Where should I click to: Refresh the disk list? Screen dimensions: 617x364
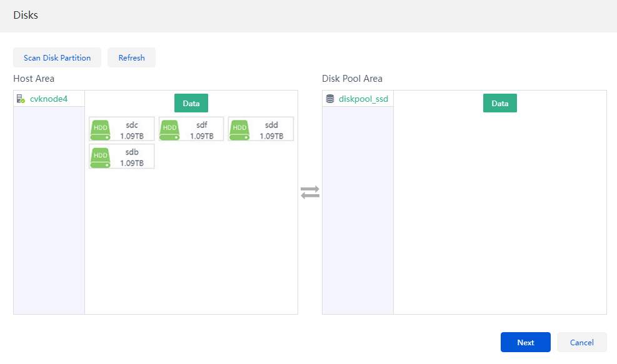click(131, 57)
